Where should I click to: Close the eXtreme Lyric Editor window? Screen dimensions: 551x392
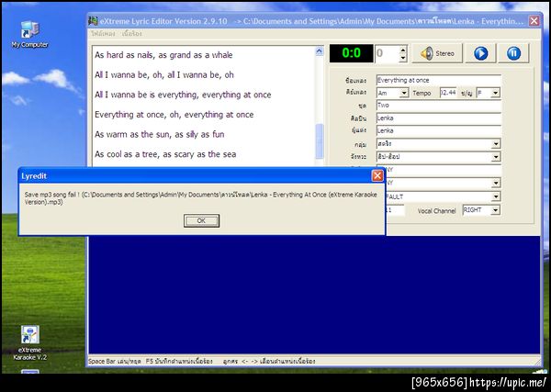(x=534, y=21)
